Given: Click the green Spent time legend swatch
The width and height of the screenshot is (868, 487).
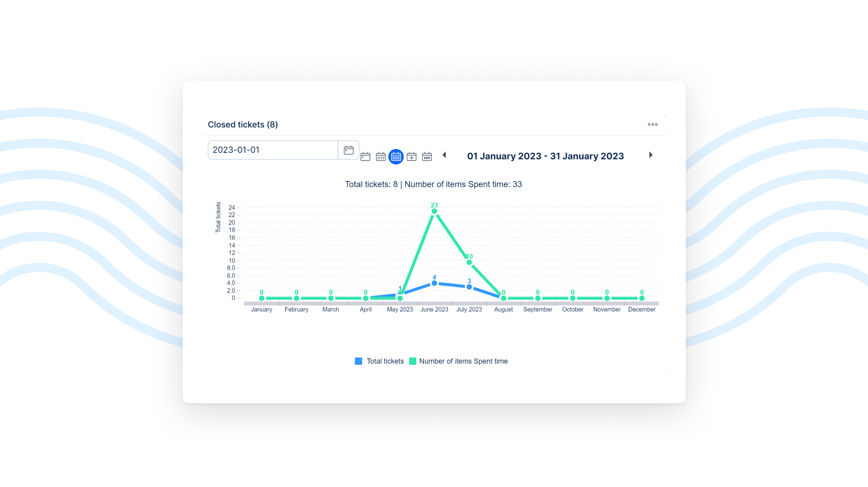Looking at the screenshot, I should pos(413,361).
